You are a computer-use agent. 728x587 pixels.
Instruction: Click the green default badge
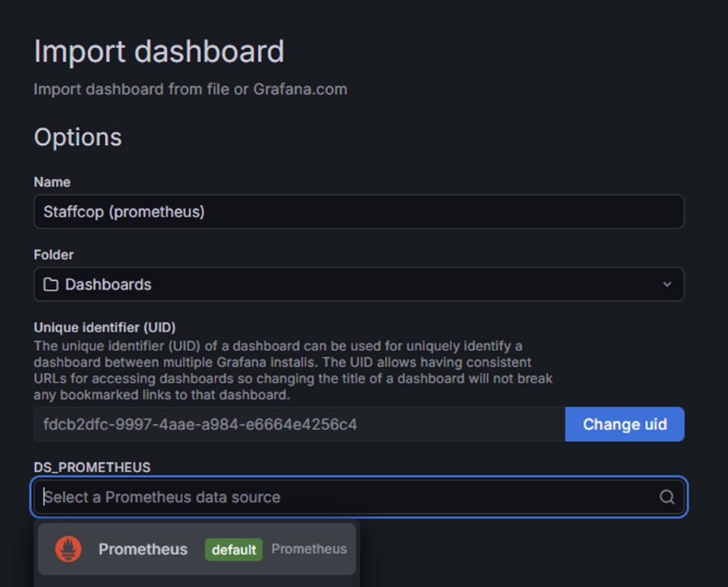coord(233,550)
